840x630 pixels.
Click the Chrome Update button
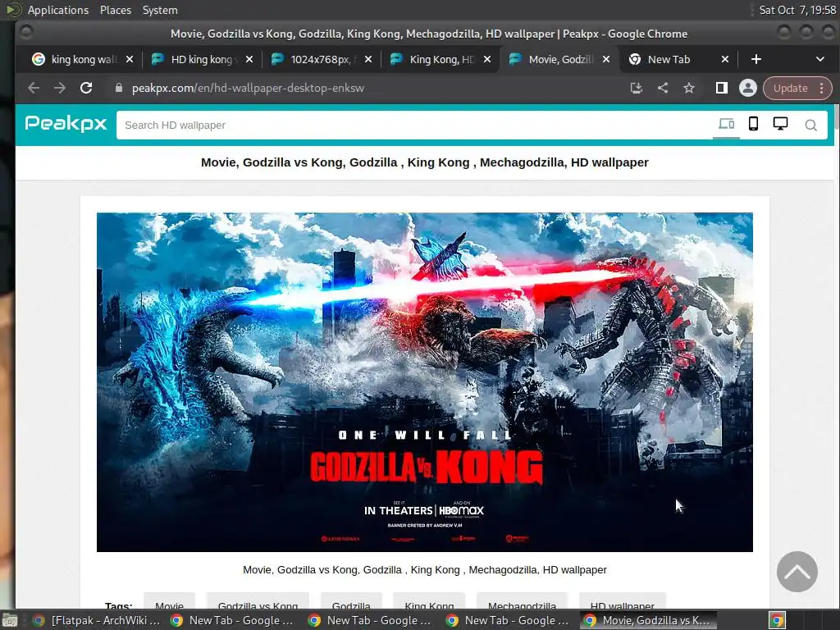point(790,88)
